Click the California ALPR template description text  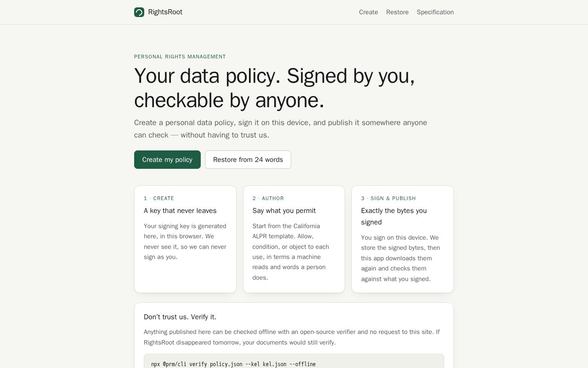[291, 252]
